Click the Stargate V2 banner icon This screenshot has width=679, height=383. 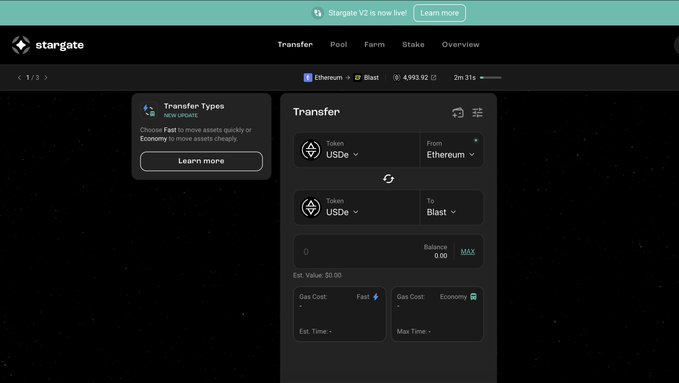point(318,13)
